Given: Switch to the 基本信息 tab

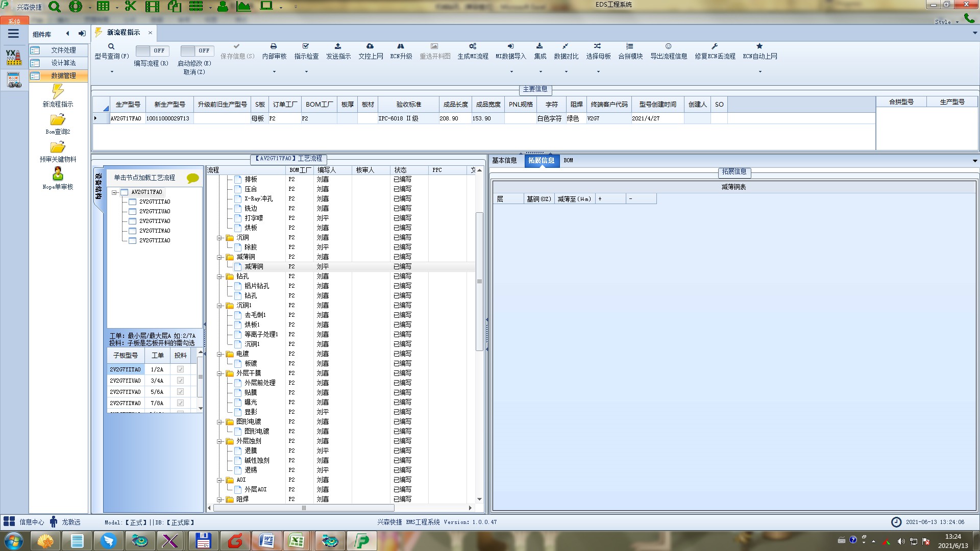Looking at the screenshot, I should tap(504, 161).
